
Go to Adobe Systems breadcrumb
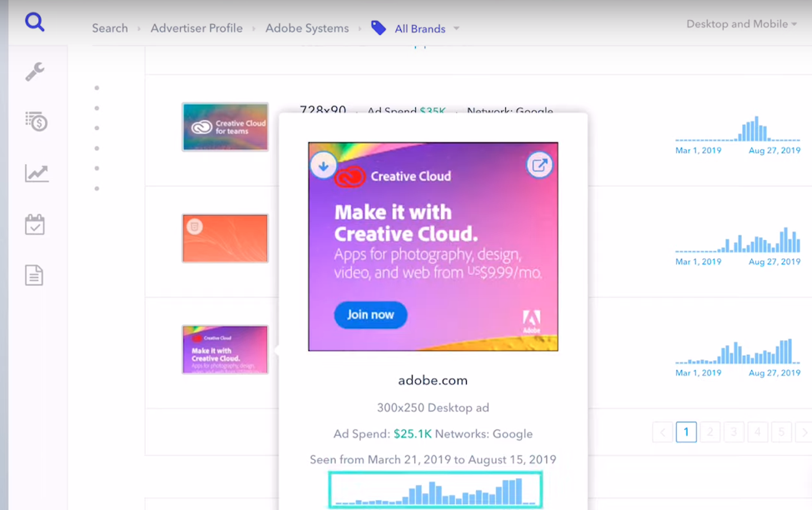point(307,28)
